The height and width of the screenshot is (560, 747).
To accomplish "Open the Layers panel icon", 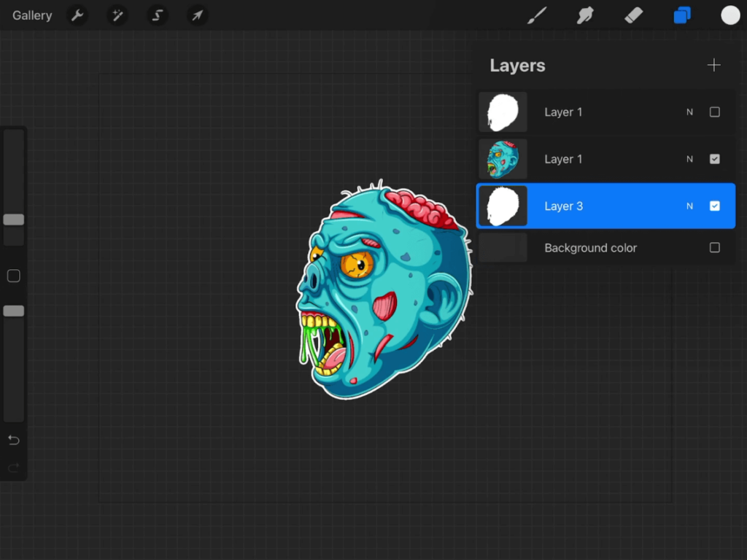I will pyautogui.click(x=682, y=15).
